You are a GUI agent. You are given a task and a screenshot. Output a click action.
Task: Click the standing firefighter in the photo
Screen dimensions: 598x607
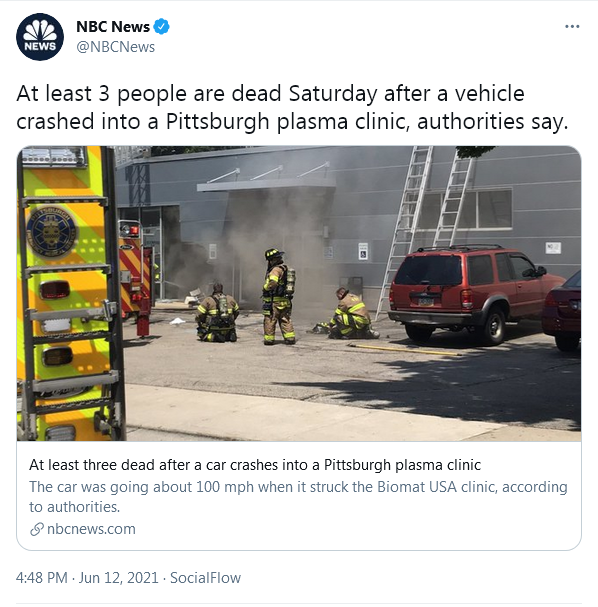click(x=278, y=297)
